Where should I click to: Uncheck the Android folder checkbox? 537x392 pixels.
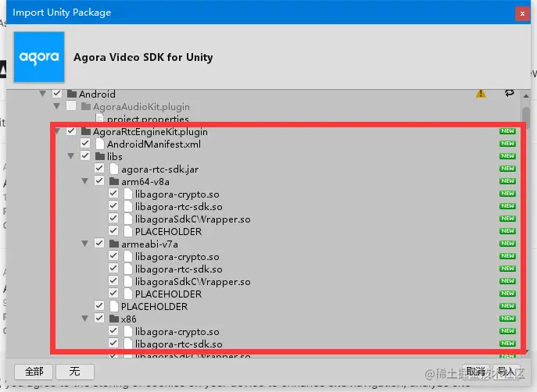[x=57, y=93]
